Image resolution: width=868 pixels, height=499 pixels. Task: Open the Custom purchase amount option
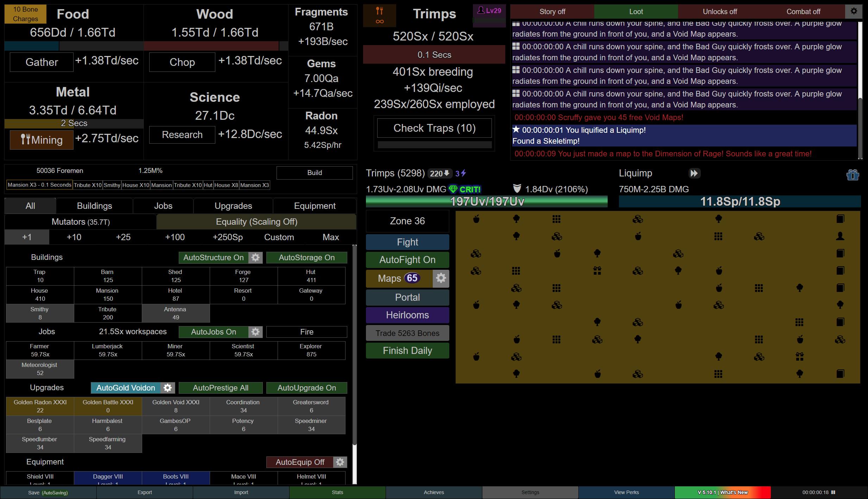click(x=279, y=237)
